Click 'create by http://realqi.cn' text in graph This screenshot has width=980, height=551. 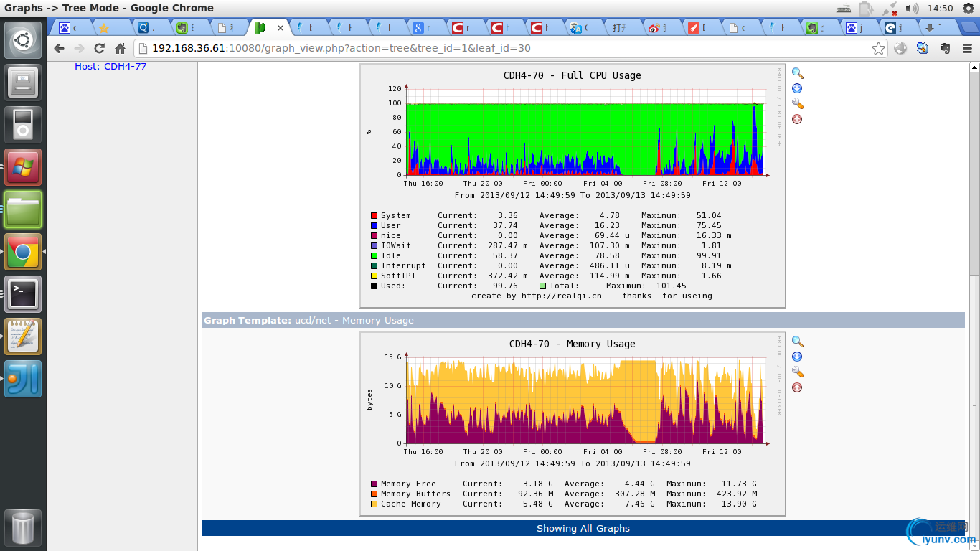pyautogui.click(x=537, y=296)
